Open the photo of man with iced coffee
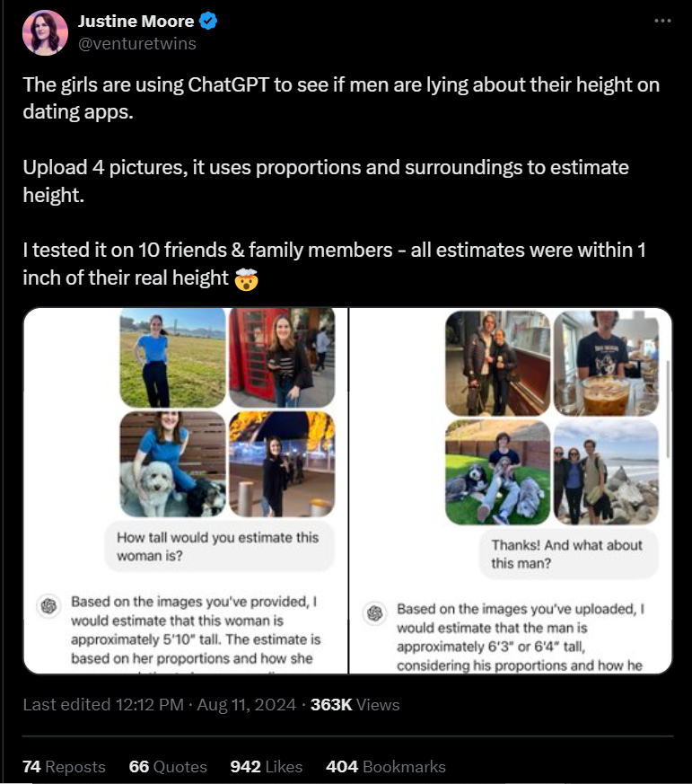Screen dimensions: 692x784 [x=606, y=364]
